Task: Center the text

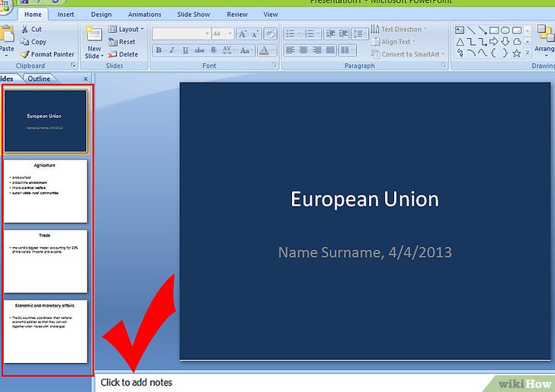Action: (303, 50)
